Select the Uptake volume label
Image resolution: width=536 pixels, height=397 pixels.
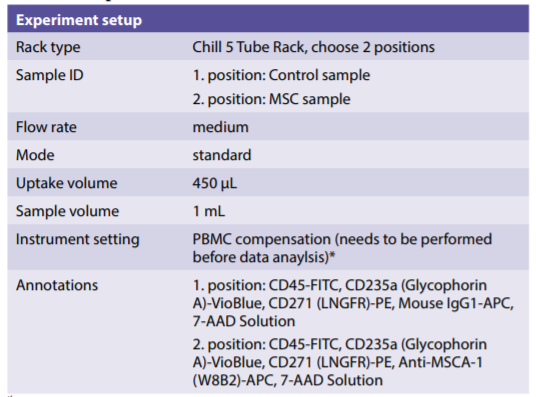67,183
